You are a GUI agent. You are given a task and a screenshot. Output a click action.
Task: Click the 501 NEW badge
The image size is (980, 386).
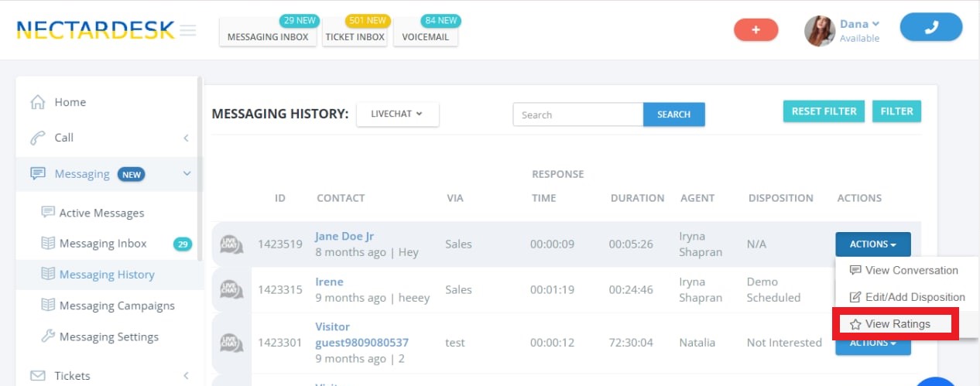(x=368, y=20)
